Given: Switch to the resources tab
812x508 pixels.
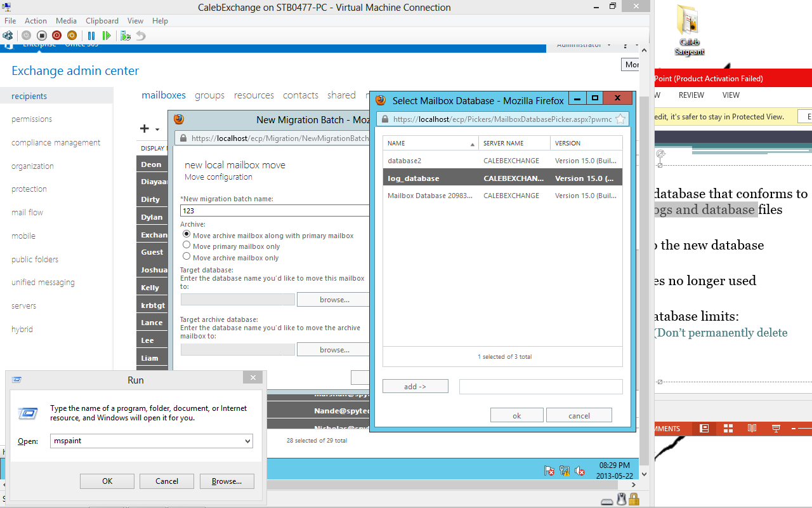Looking at the screenshot, I should pos(254,95).
